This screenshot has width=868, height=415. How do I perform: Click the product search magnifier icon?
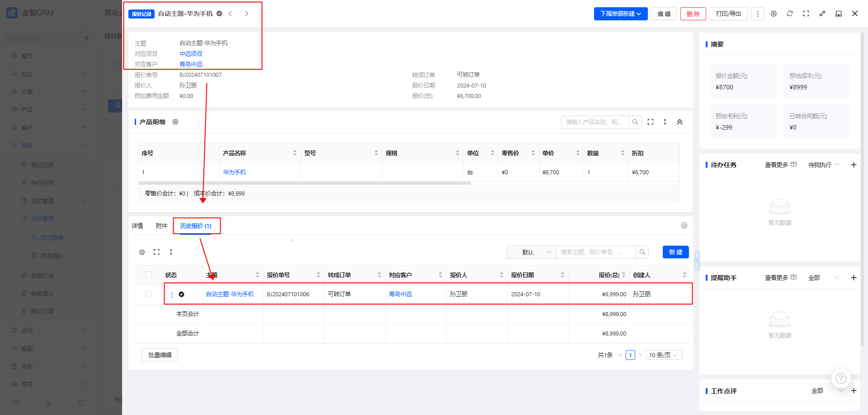635,122
